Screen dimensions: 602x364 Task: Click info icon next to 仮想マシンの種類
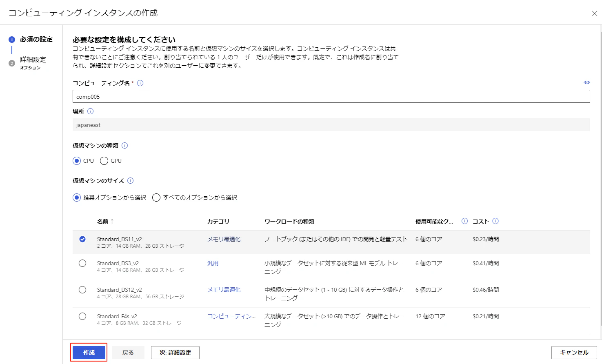click(125, 145)
